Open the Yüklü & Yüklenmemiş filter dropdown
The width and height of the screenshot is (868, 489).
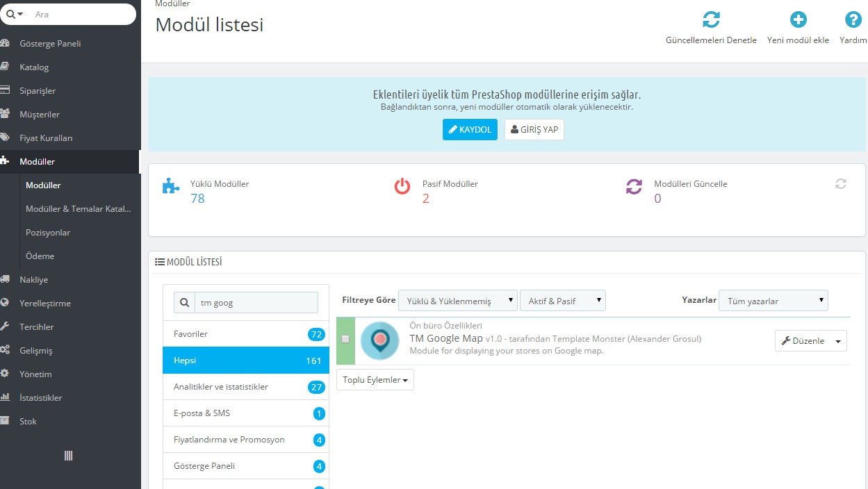(458, 300)
